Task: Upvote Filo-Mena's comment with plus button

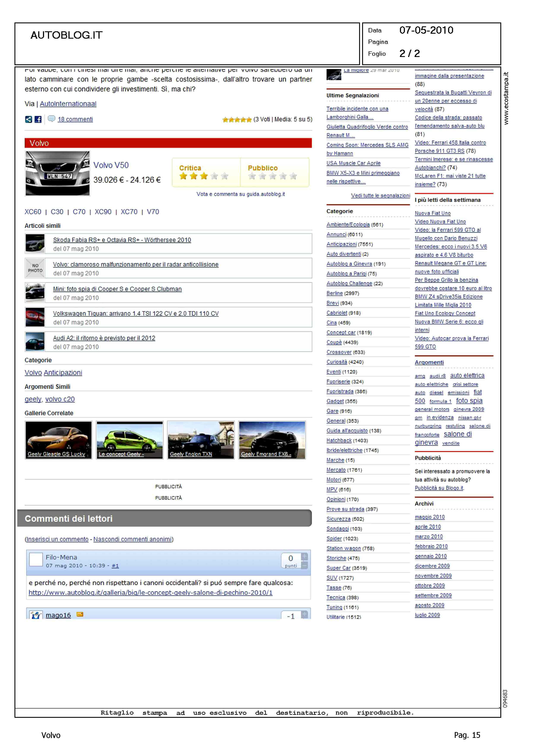Action: [x=304, y=556]
